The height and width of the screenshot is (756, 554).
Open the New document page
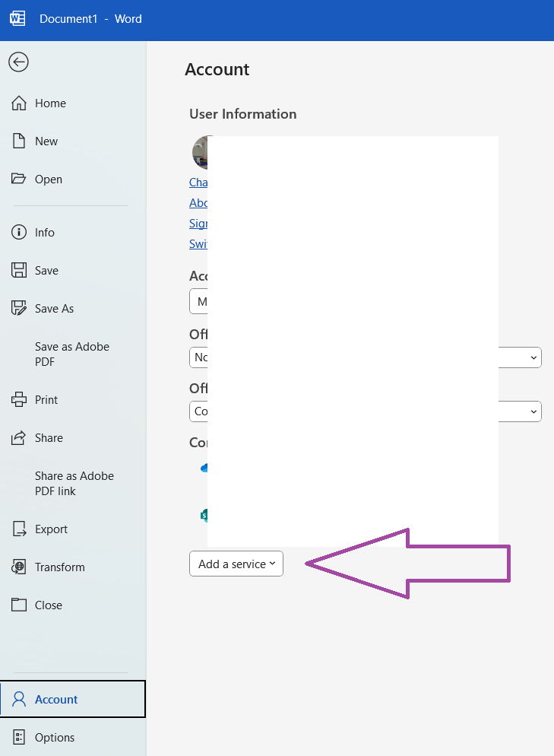(18, 141)
